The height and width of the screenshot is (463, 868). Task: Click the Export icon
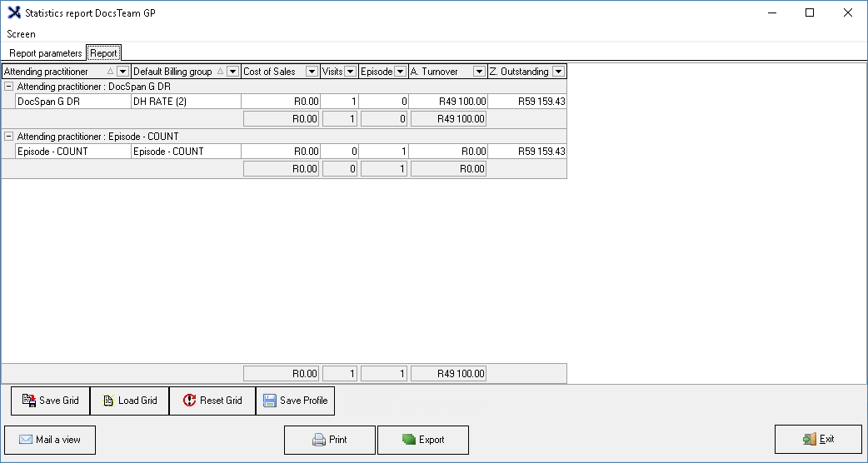408,440
